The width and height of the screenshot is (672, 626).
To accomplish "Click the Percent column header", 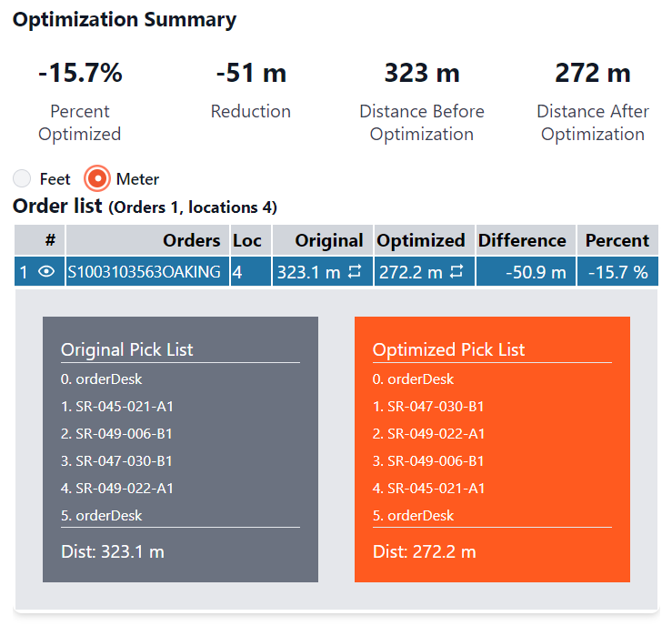I will [617, 240].
